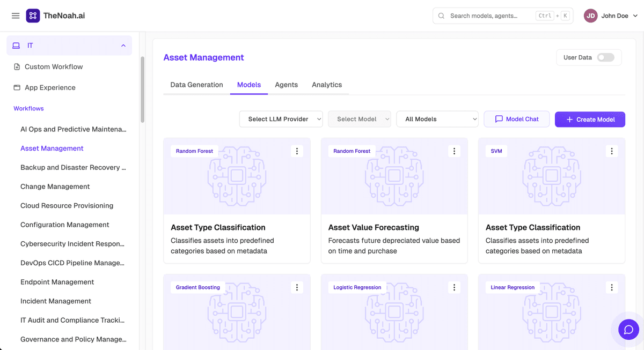Open kebab menu on Logistic Regression card
644x350 pixels.
(454, 287)
